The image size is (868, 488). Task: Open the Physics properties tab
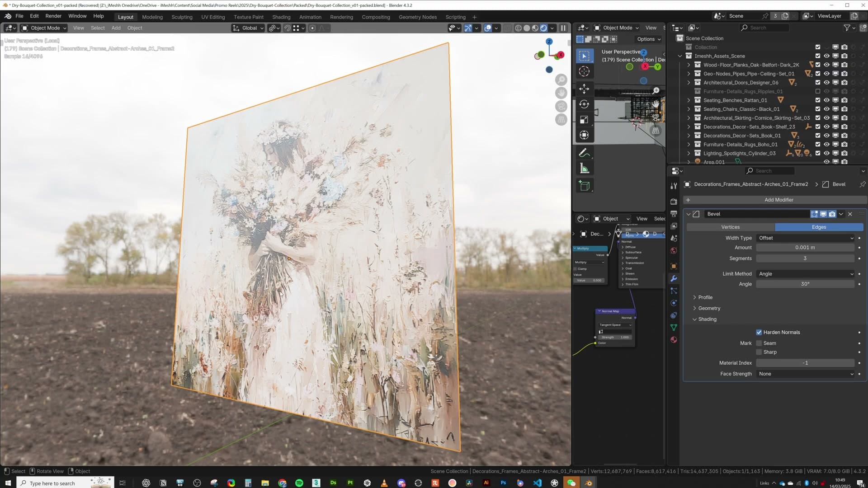tap(674, 303)
